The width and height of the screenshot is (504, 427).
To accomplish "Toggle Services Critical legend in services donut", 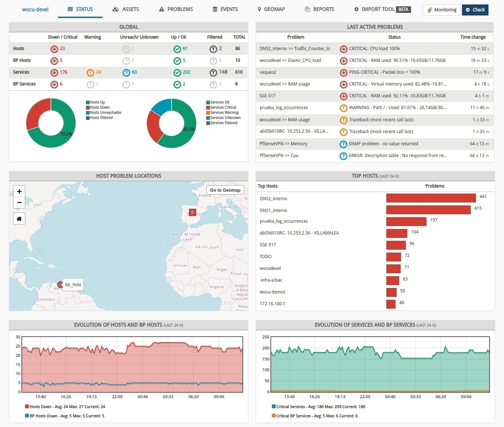I will [x=221, y=107].
